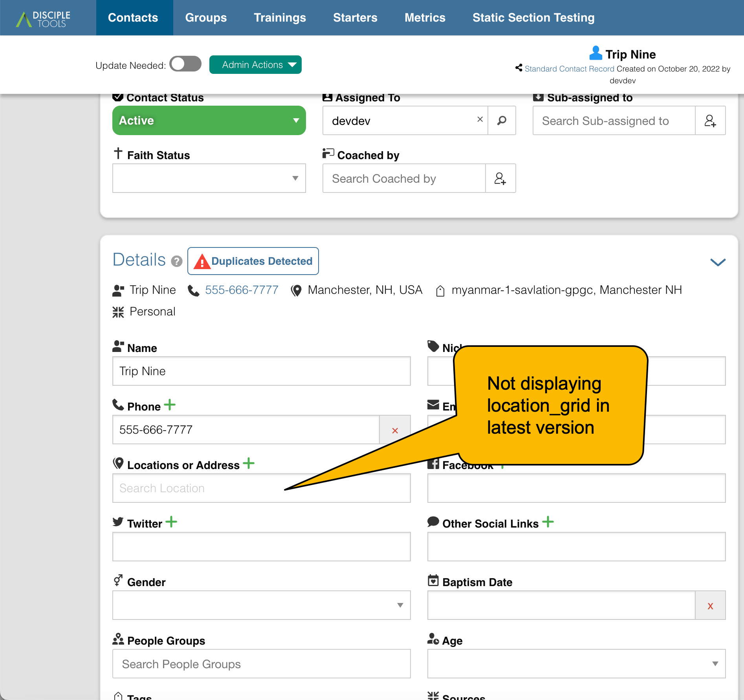Screen dimensions: 744x700
Task: Clear the devdev assigned user
Action: 480,119
